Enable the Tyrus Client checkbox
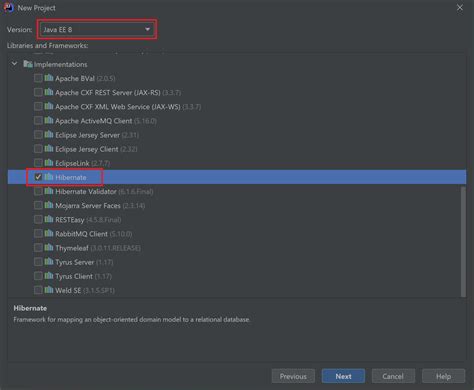474x390 pixels. (38, 276)
